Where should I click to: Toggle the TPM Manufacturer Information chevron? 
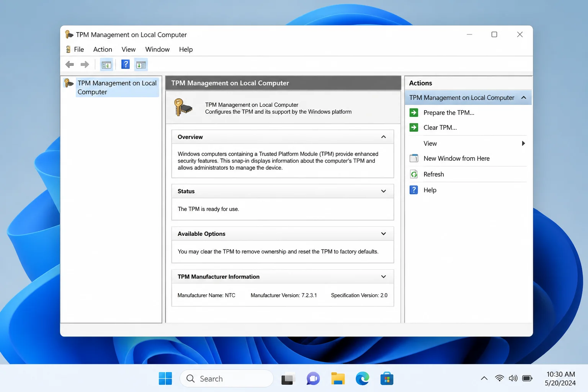(x=384, y=277)
